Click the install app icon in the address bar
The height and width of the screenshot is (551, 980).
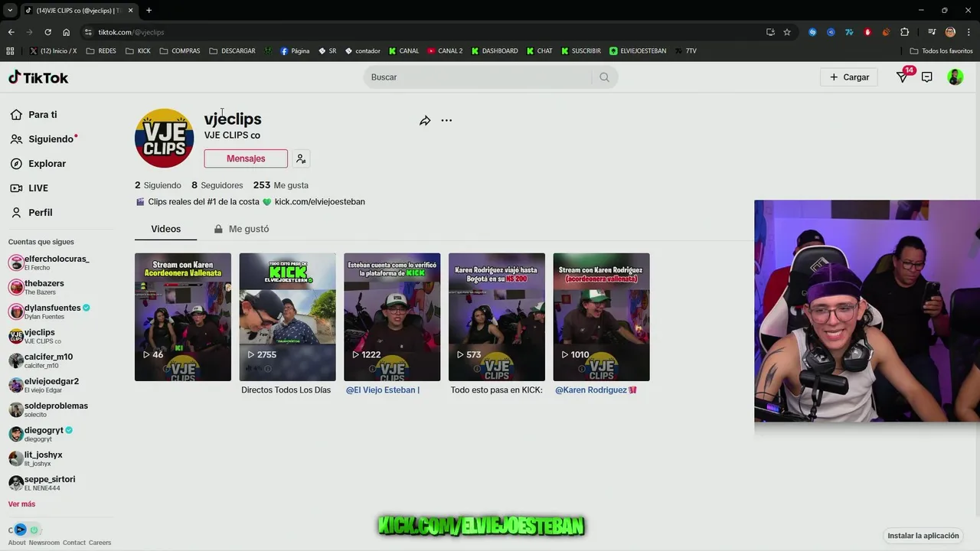770,32
